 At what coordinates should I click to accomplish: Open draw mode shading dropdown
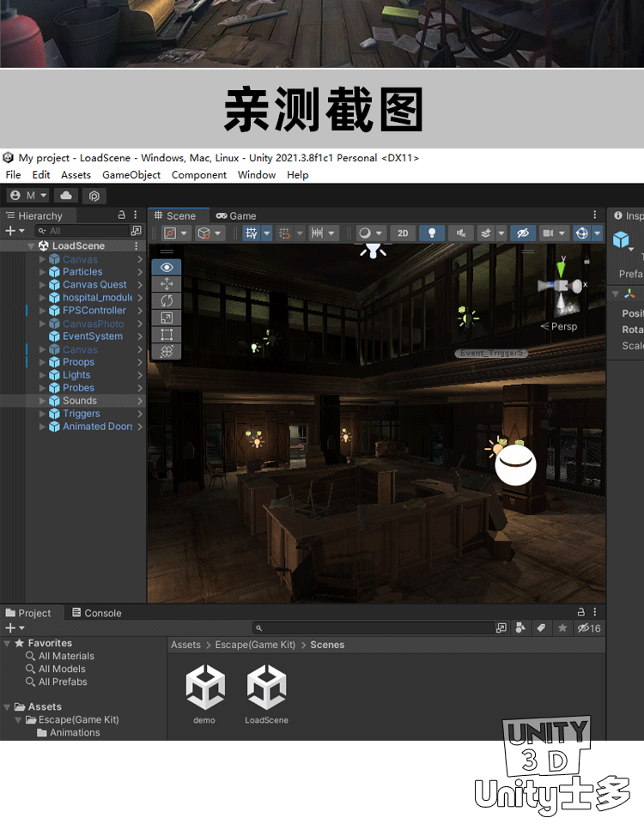coord(371,233)
